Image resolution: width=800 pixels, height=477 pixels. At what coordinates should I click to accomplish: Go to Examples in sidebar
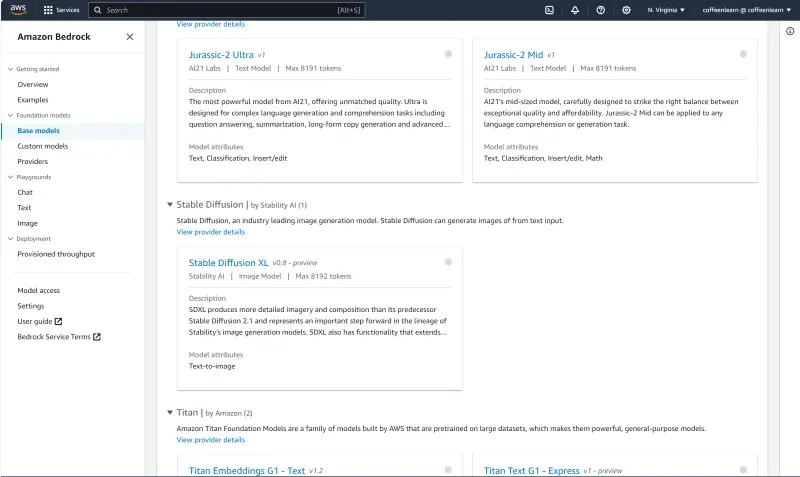point(33,99)
